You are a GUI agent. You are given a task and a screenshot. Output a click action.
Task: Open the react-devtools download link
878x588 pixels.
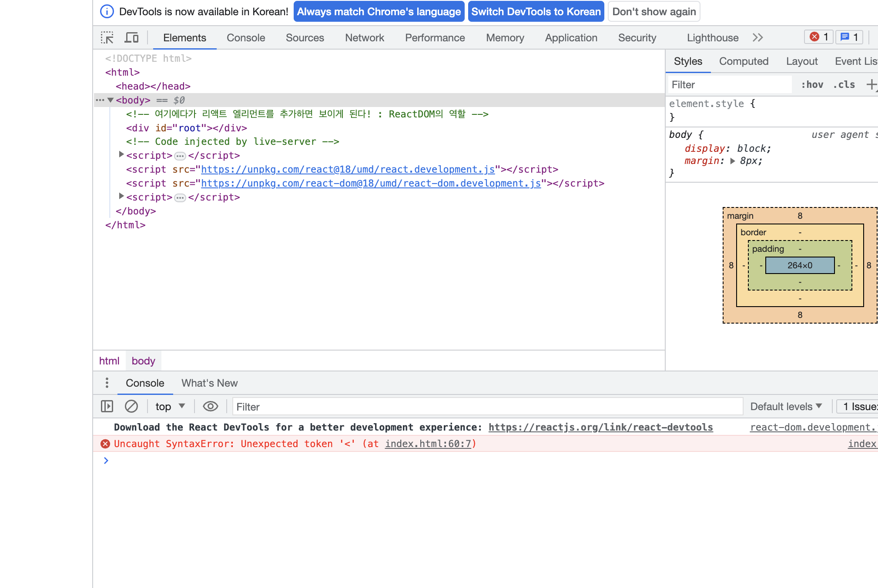pos(601,427)
